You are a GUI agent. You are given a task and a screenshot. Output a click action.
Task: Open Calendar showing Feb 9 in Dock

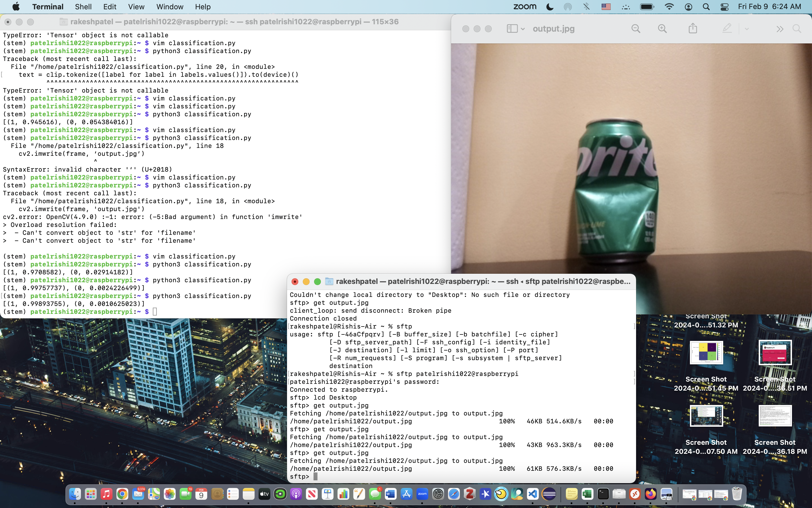coord(201,494)
